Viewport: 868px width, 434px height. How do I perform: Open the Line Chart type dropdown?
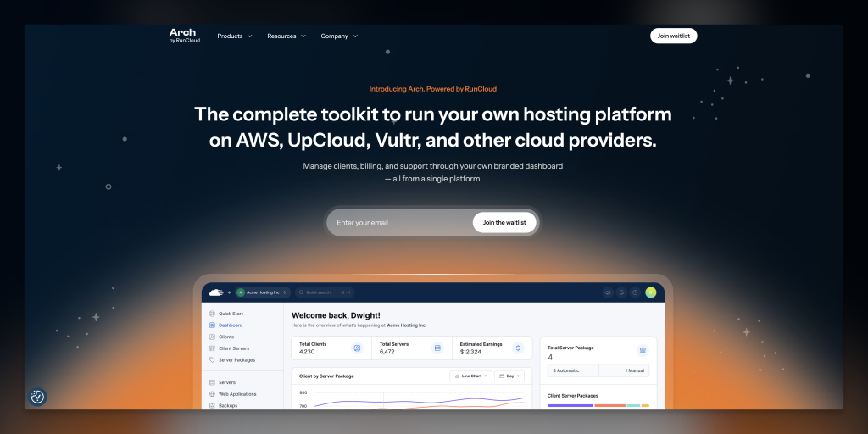pos(470,376)
